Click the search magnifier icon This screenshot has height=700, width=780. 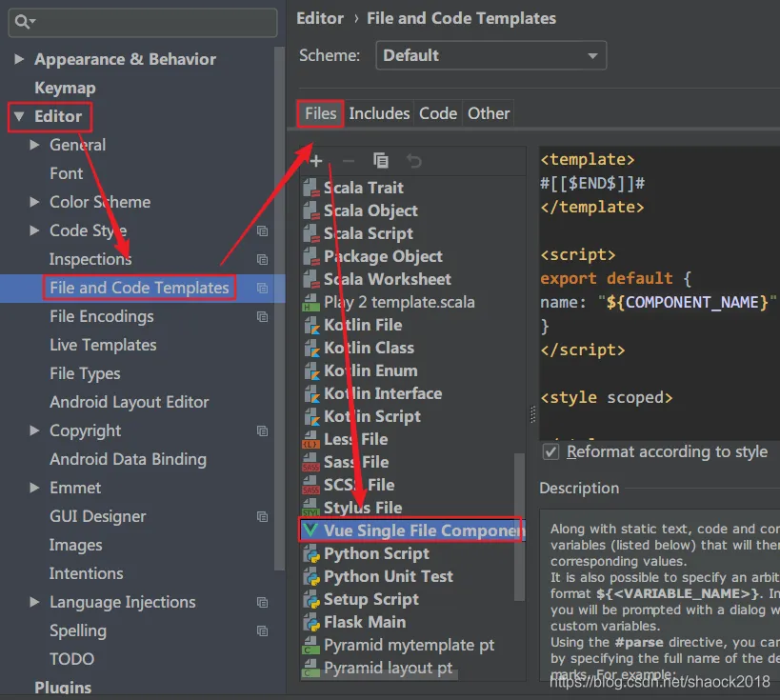[x=23, y=22]
